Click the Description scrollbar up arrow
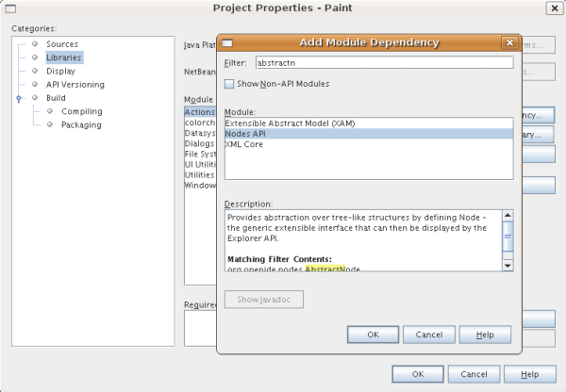566x392 pixels. pyautogui.click(x=508, y=217)
